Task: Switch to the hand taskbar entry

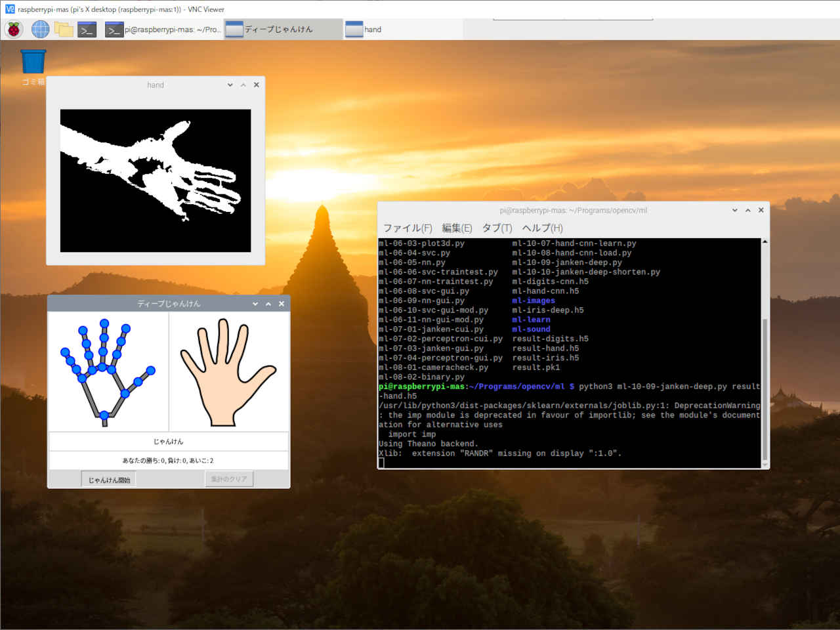Action: 402,30
